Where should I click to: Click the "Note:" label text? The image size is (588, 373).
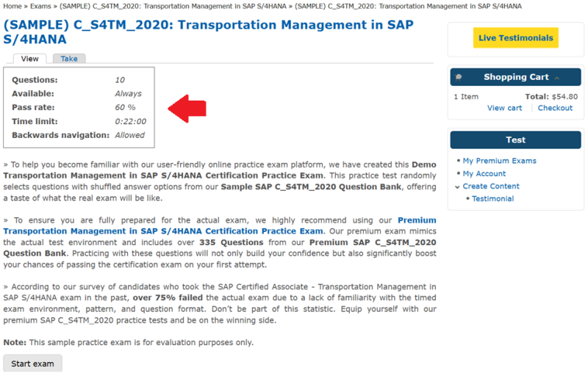click(x=15, y=342)
